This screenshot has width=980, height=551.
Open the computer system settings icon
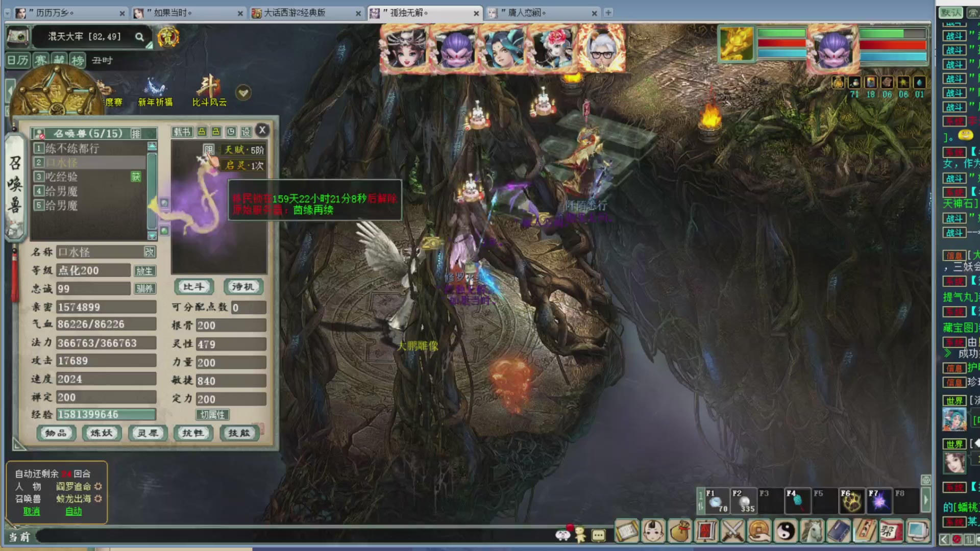[917, 531]
